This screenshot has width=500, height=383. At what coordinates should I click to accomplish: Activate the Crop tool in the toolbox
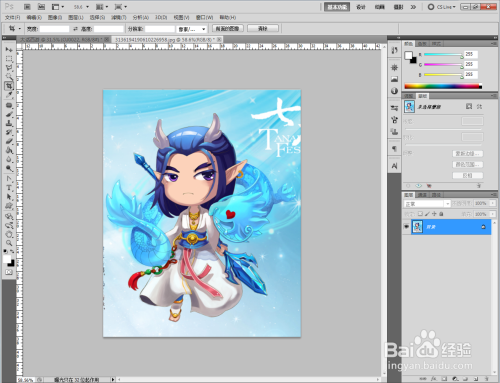pos(9,86)
